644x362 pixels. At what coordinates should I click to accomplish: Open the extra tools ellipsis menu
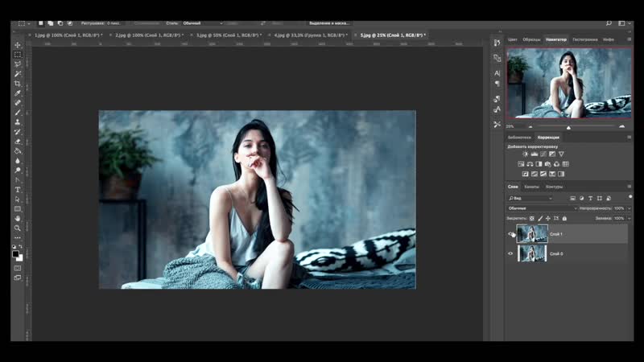[17, 237]
